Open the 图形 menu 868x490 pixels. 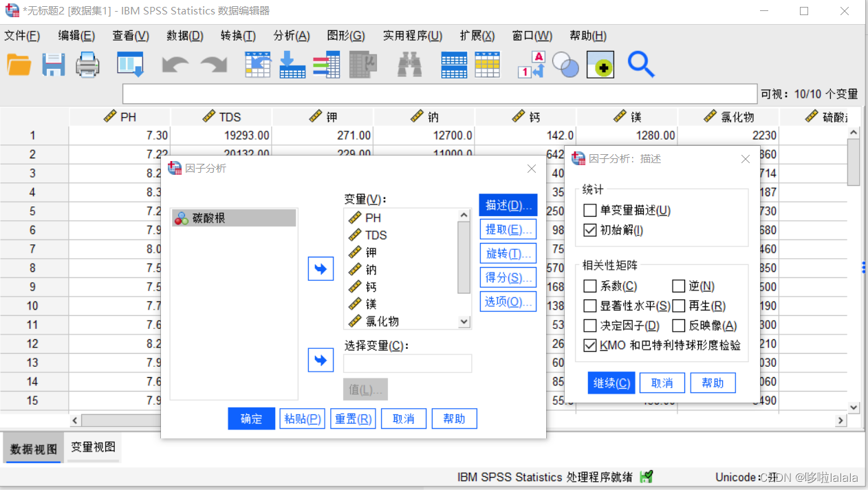click(346, 36)
